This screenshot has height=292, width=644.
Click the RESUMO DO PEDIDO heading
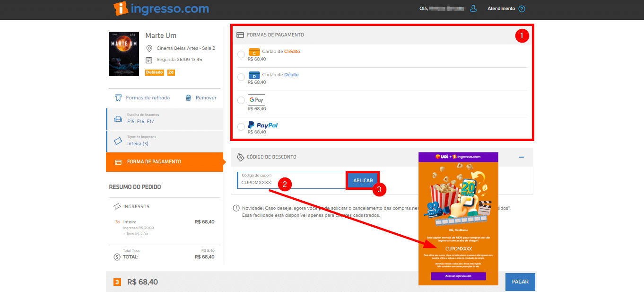pos(135,187)
